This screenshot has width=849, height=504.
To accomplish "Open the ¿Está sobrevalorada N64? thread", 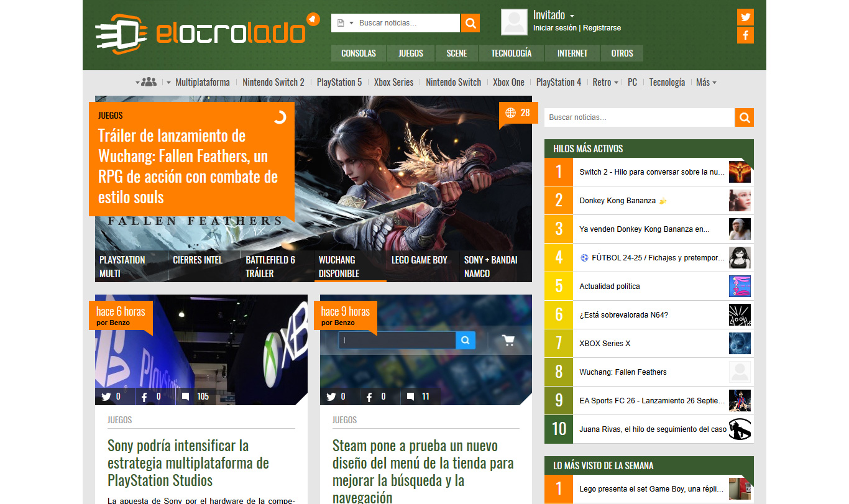I will tap(623, 315).
